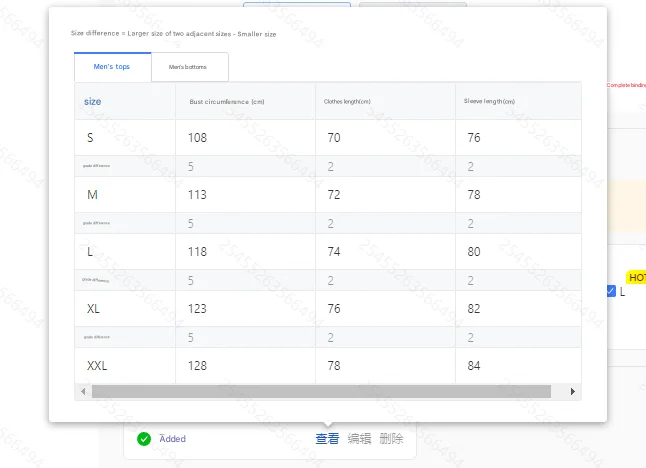
Task: Click the yellow HOT badge
Action: click(x=636, y=278)
